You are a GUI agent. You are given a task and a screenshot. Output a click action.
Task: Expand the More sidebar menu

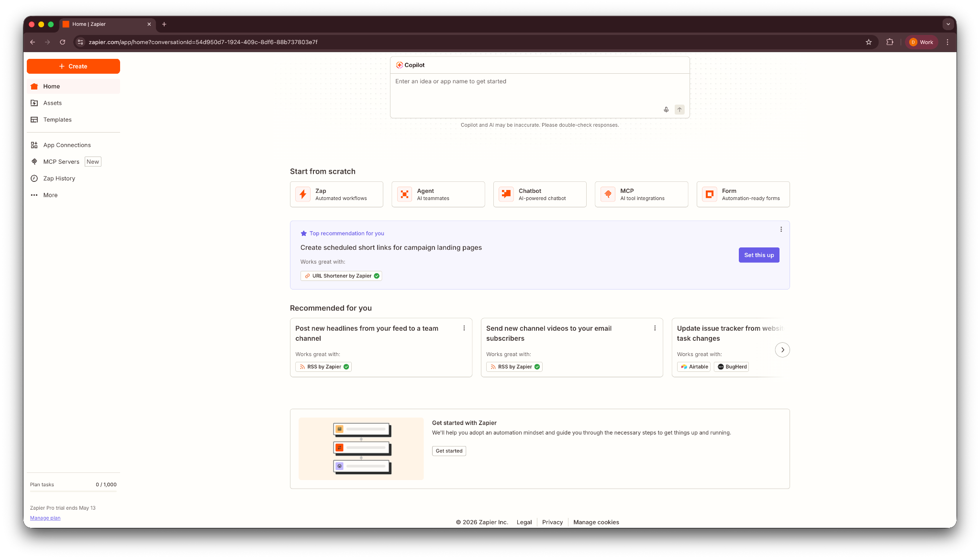point(73,195)
